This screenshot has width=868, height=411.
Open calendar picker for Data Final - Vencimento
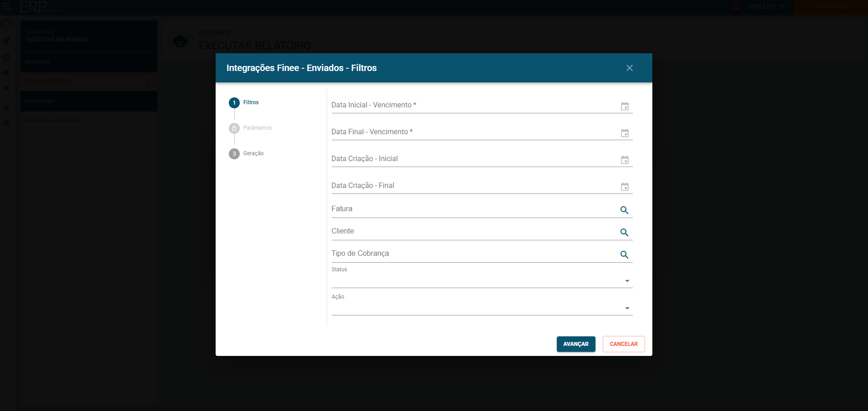625,133
